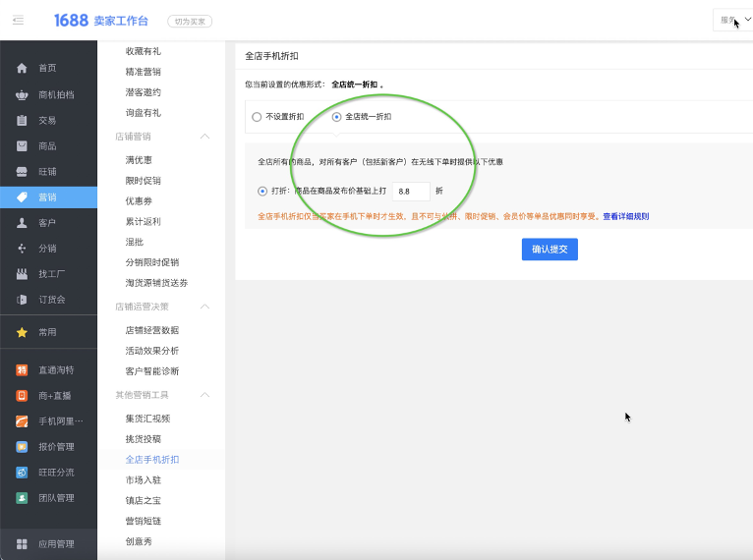
Task: Open 分销限时促销 menu item
Action: [x=152, y=262]
